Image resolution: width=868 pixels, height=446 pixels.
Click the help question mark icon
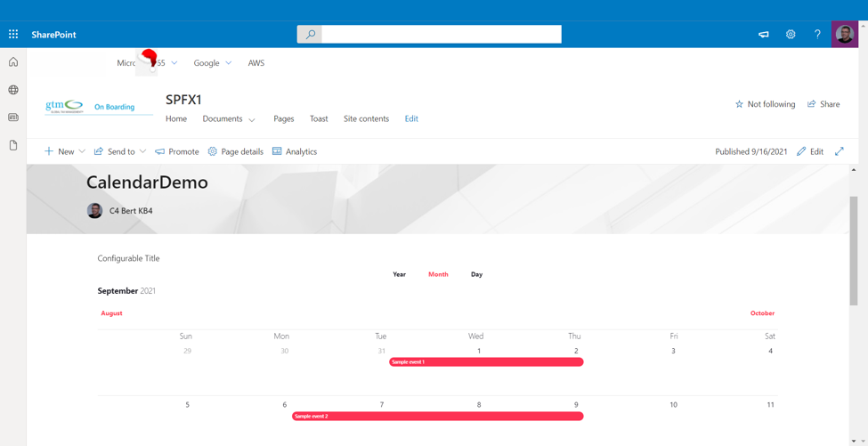(817, 35)
